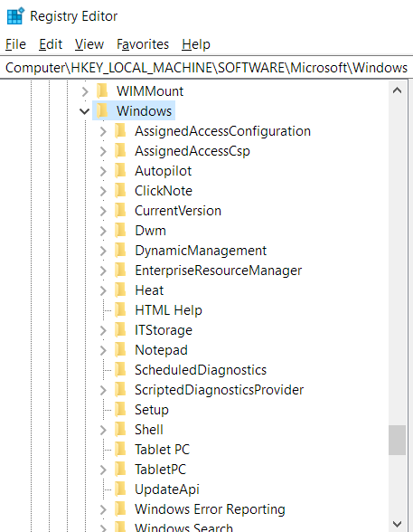The width and height of the screenshot is (413, 532).
Task: Select the Tablet PC key label
Action: coord(162,450)
